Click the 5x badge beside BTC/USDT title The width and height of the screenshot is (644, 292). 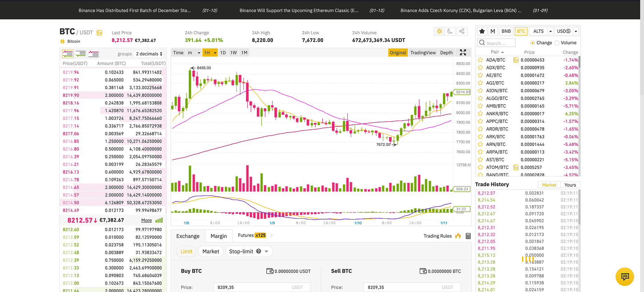click(100, 33)
